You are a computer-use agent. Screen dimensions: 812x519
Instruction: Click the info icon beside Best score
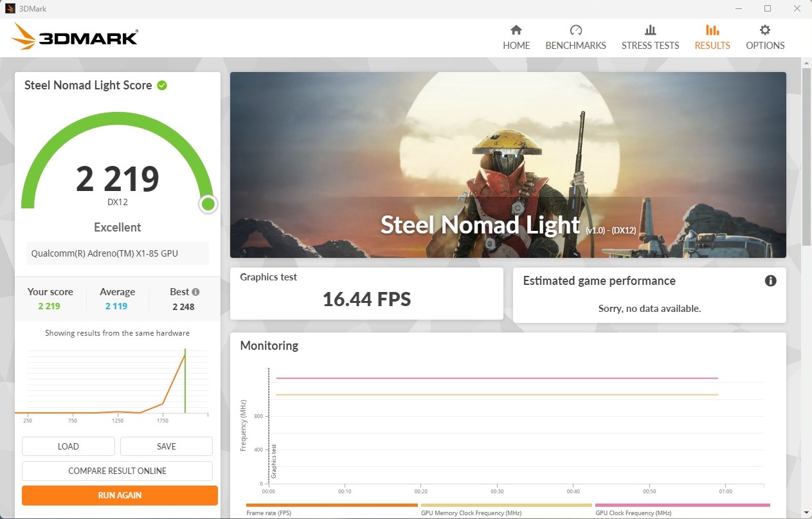tap(195, 291)
